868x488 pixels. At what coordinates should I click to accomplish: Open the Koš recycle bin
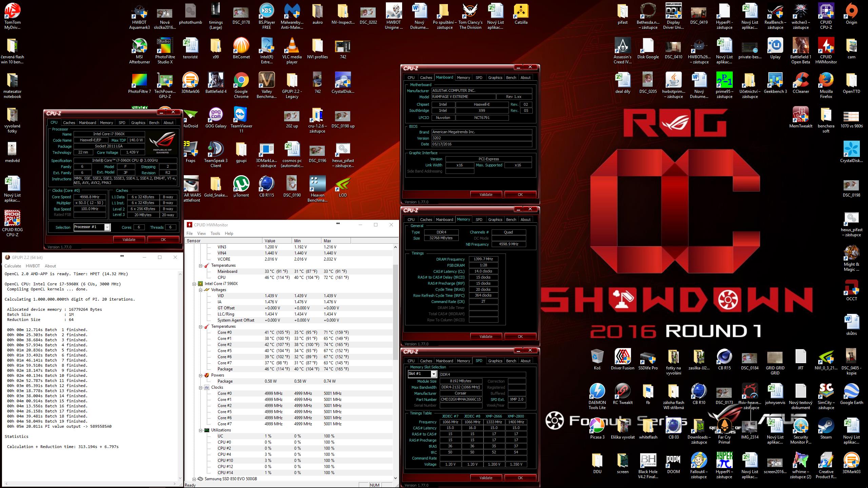pos(597,359)
